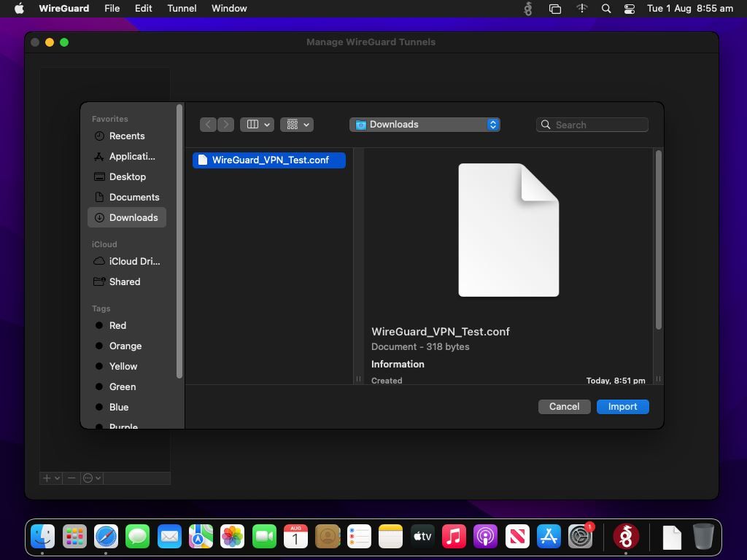The width and height of the screenshot is (747, 560).
Task: Cancel the import dialog
Action: click(563, 406)
